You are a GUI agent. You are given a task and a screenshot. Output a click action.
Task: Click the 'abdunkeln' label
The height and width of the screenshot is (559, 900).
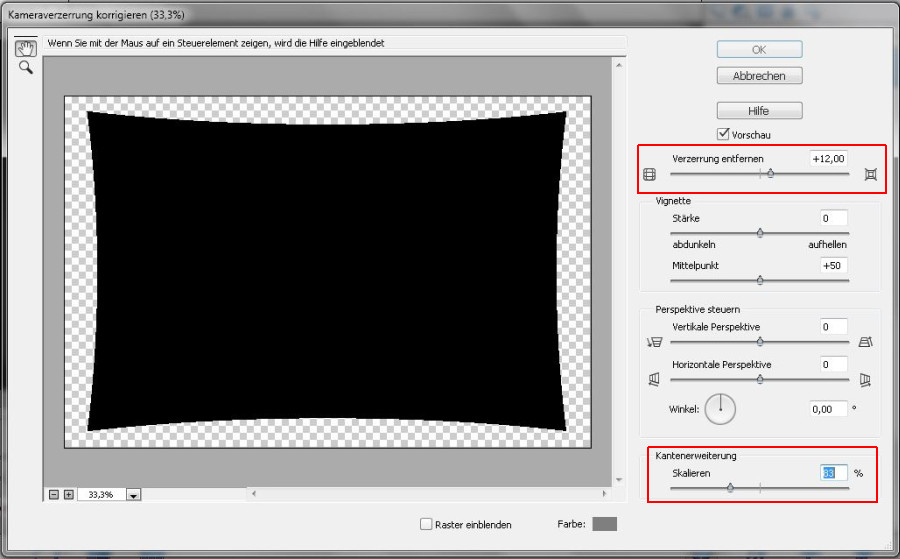[x=694, y=244]
